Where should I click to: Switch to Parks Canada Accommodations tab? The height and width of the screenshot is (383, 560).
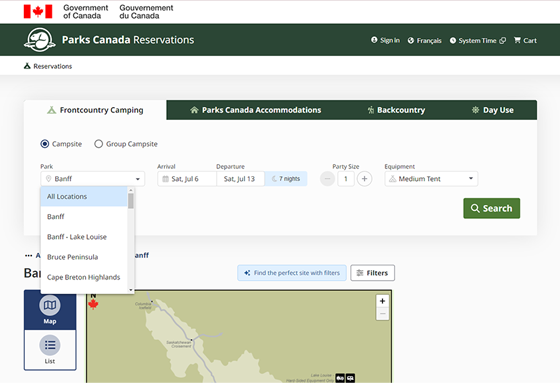tap(256, 110)
